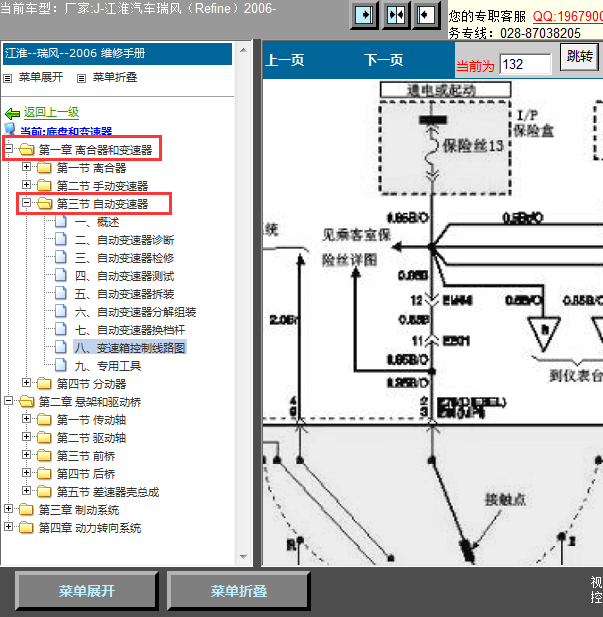Click the 菜单折叠 list icon at top
The width and height of the screenshot is (603, 617).
click(81, 78)
